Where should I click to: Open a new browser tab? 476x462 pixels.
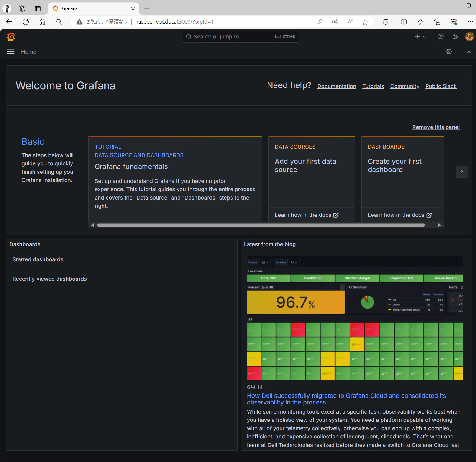point(147,8)
